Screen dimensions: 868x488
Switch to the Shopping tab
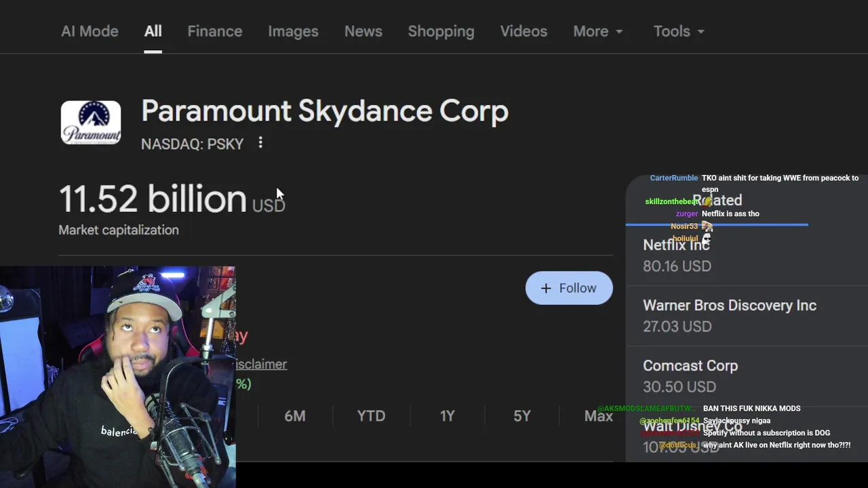(x=441, y=31)
